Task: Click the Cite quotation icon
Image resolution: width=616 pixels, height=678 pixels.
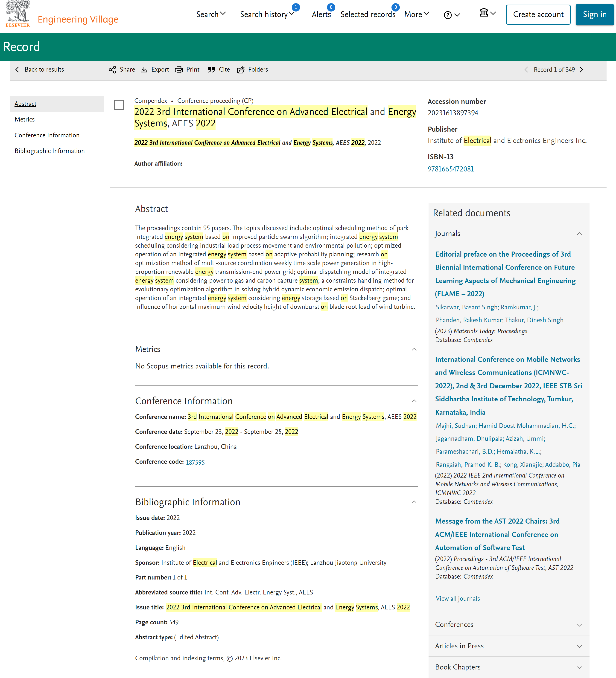Action: [211, 70]
